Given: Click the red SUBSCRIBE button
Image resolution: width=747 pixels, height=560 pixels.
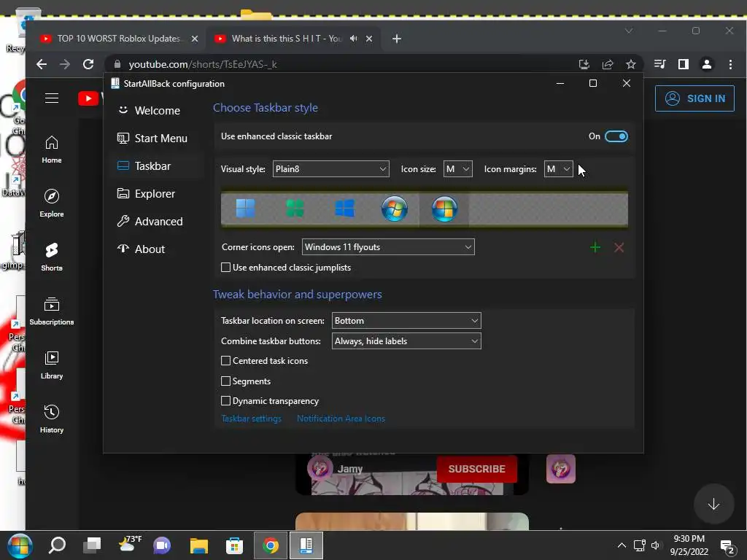Looking at the screenshot, I should tap(476, 469).
